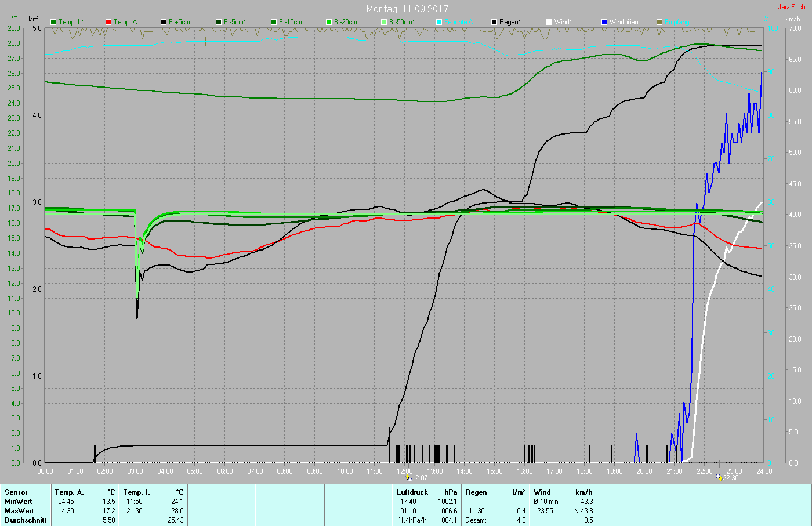812x526 pixels.
Task: Click the km/h axis unit label
Action: point(793,19)
